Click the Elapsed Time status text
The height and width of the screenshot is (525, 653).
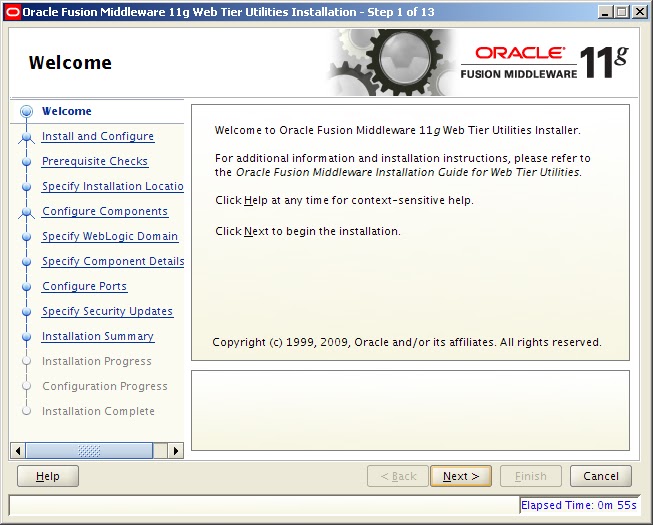578,505
